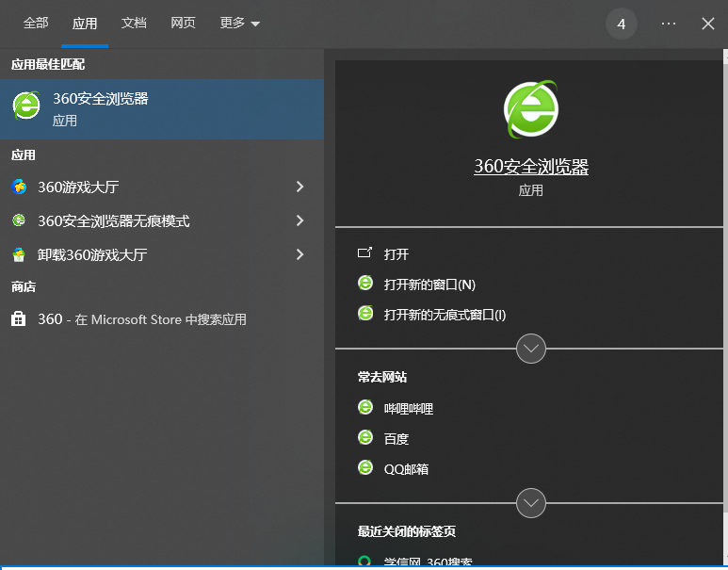Close the search panel
The image size is (728, 570).
coord(708,24)
